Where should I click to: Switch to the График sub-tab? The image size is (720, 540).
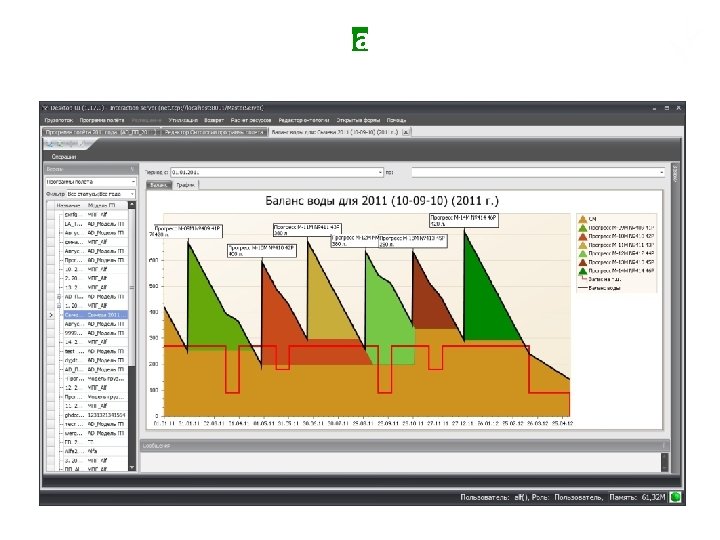point(186,185)
